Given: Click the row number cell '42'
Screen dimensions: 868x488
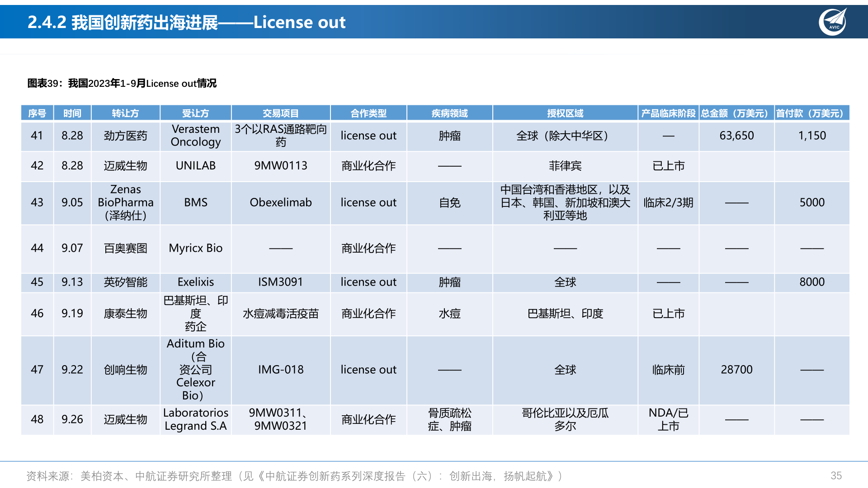Looking at the screenshot, I should [37, 166].
